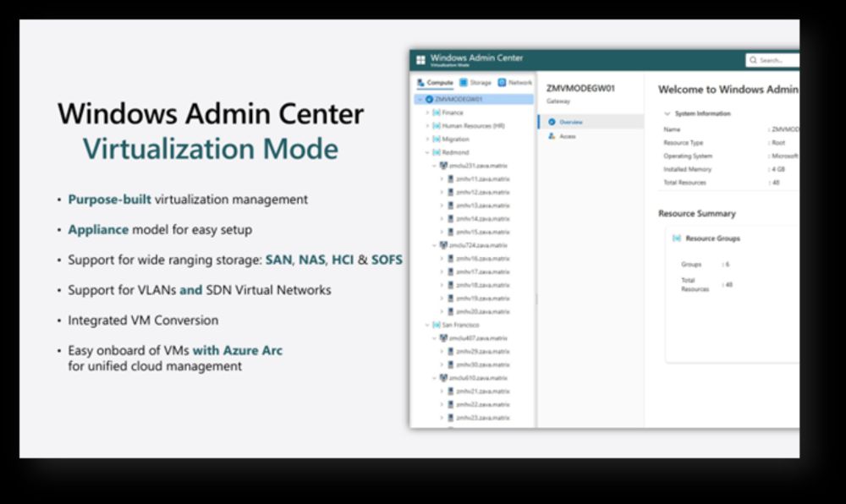Click the Human Resources (HR) group icon
The image size is (846, 504).
(437, 126)
